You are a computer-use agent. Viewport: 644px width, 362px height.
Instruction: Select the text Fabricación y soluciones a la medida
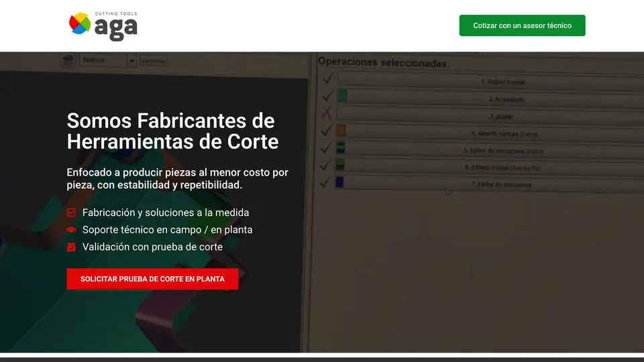pyautogui.click(x=166, y=213)
